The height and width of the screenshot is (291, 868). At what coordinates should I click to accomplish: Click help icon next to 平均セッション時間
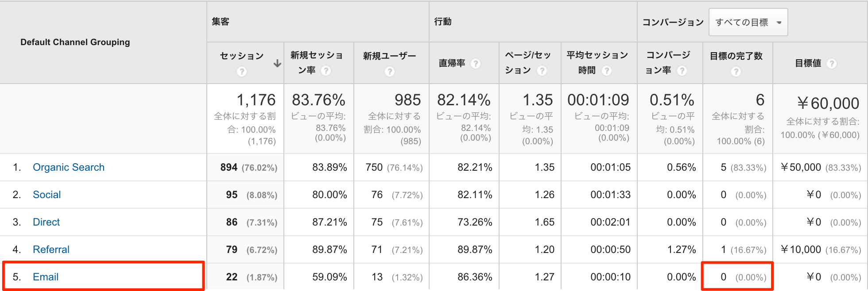point(607,71)
